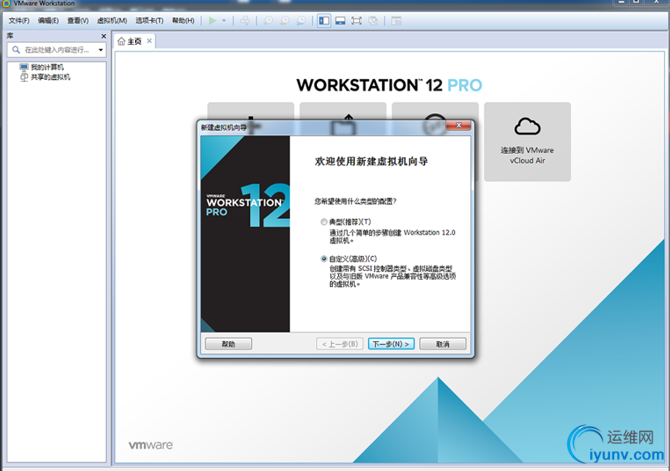Click the full screen mode toolbar icon
The width and height of the screenshot is (670, 471).
coord(356,21)
